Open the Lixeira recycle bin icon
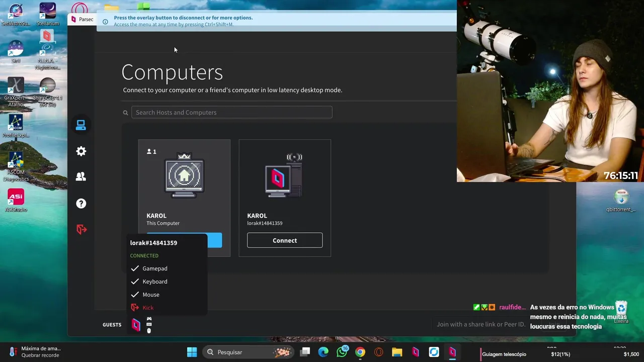Viewport: 644px width, 362px height. click(x=621, y=312)
